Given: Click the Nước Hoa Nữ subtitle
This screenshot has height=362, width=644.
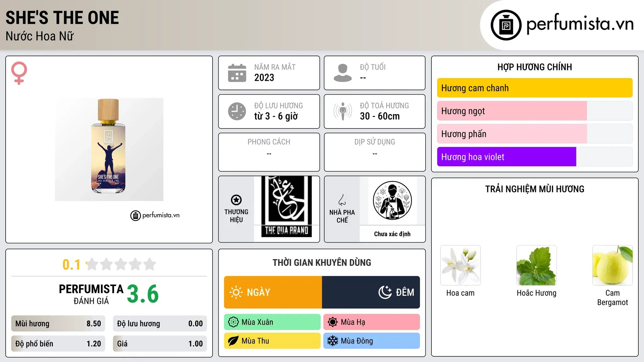Looking at the screenshot, I should point(40,36).
